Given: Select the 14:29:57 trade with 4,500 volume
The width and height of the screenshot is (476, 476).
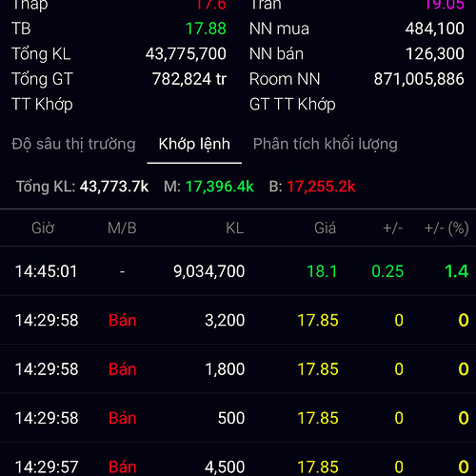Looking at the screenshot, I should click(x=238, y=460).
